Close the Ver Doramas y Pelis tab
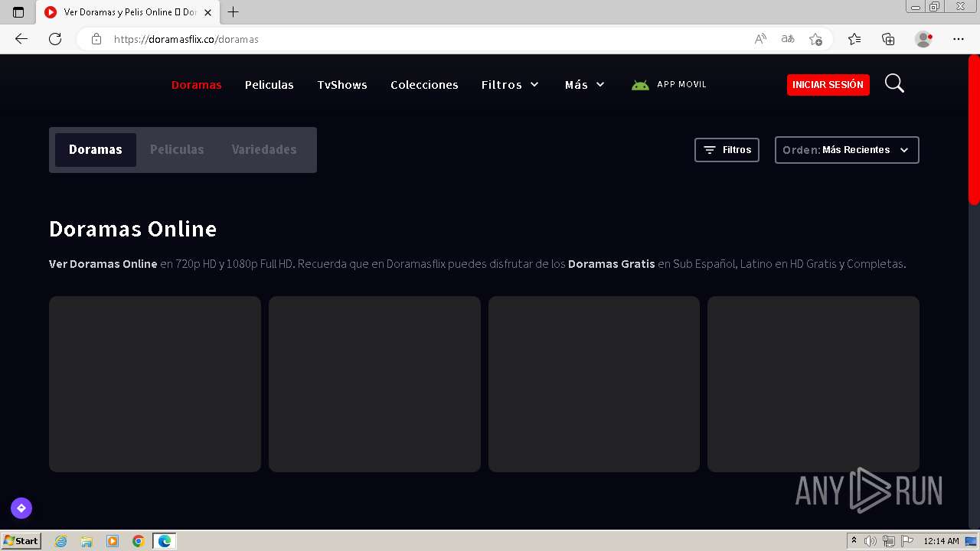980x551 pixels. (x=207, y=12)
